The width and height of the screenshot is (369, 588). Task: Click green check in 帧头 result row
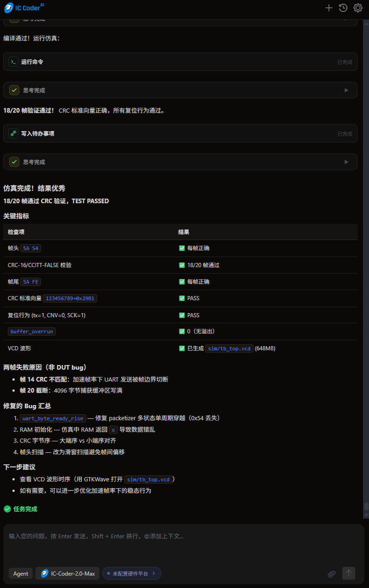tap(182, 248)
